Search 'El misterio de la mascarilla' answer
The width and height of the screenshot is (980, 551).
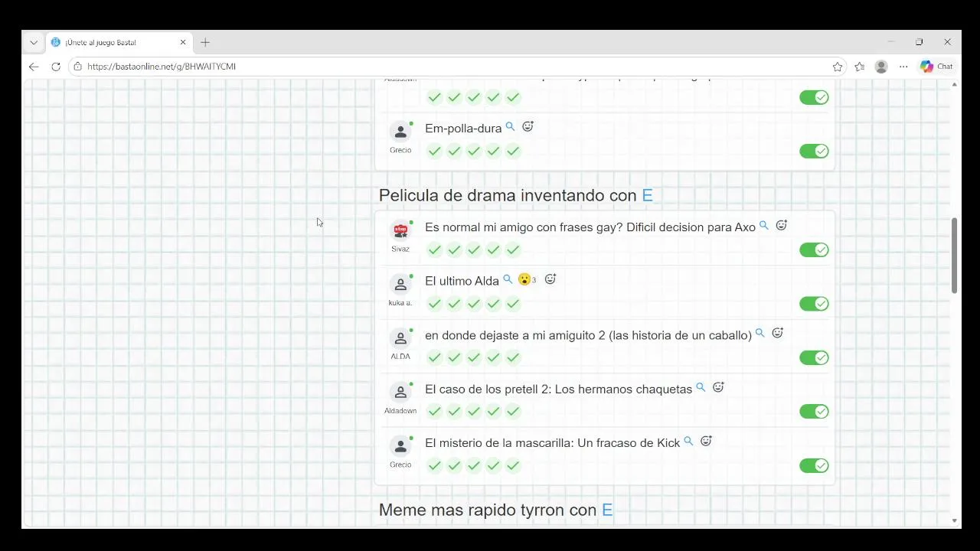tap(688, 442)
